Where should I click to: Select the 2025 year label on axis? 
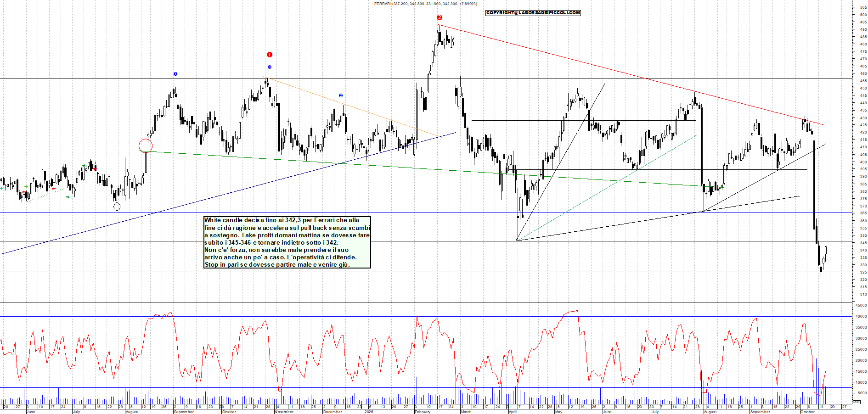(368, 412)
